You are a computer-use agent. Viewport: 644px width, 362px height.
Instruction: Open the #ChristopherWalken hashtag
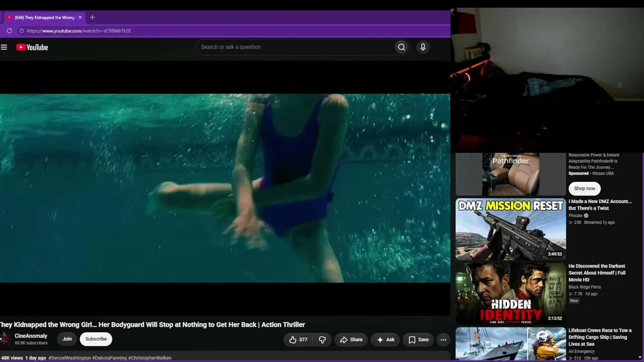pos(150,358)
